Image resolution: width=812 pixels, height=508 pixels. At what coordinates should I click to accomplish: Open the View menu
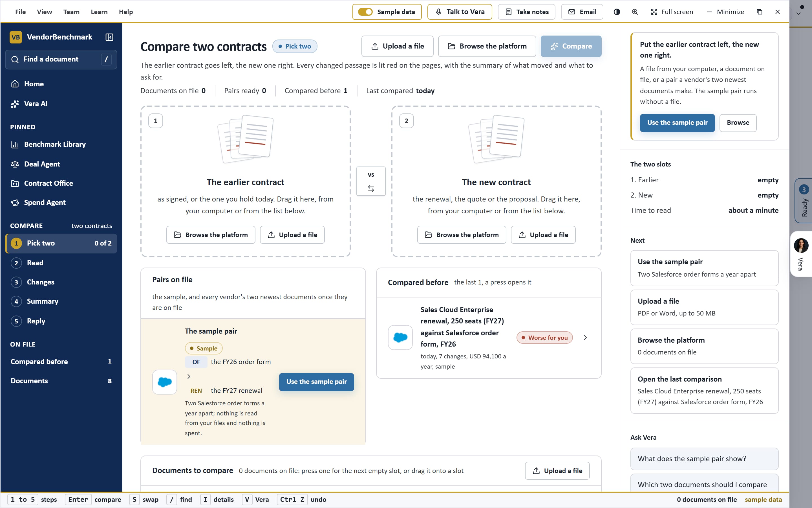coord(44,12)
